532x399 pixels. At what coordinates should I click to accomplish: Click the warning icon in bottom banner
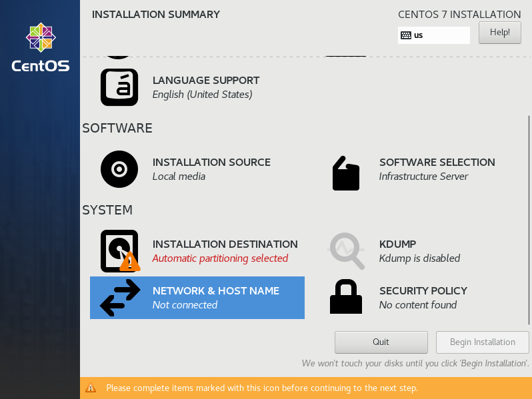tap(91, 388)
